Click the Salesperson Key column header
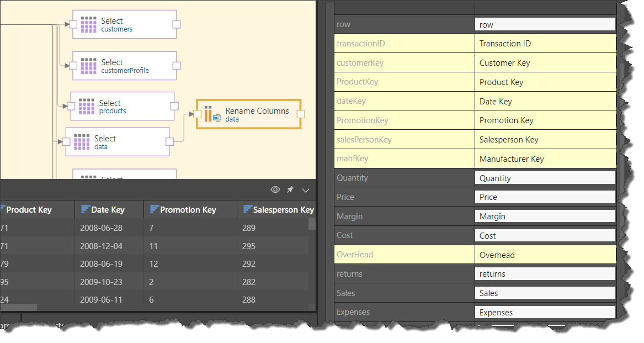 click(283, 210)
